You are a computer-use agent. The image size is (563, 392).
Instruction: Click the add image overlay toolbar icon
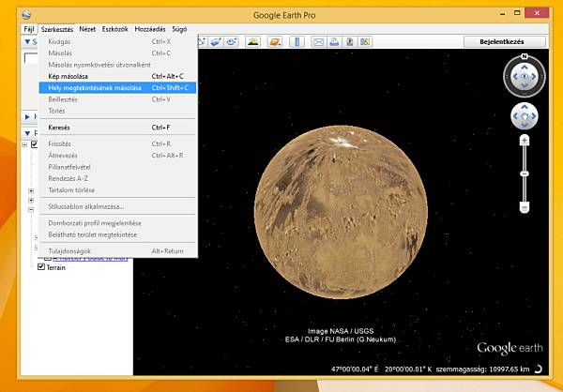pyautogui.click(x=216, y=41)
